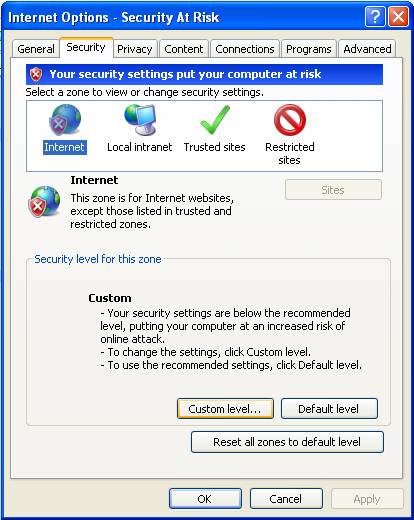Viewport: 414px width, 520px height.
Task: Switch to the Programs tab
Action: (309, 49)
